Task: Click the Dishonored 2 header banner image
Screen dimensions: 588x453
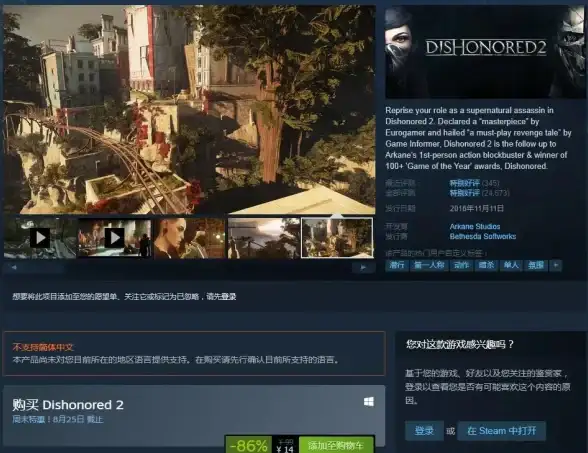Action: click(485, 52)
